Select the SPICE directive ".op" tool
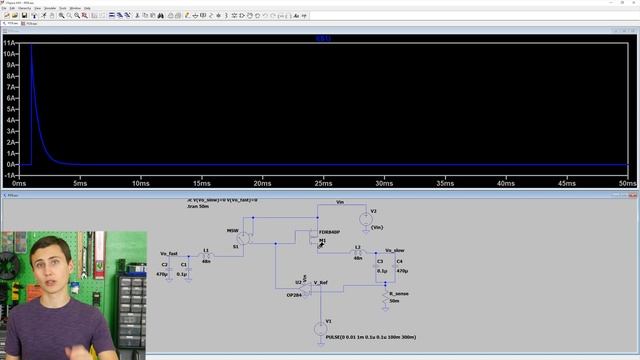This screenshot has height=360, width=640. click(304, 16)
